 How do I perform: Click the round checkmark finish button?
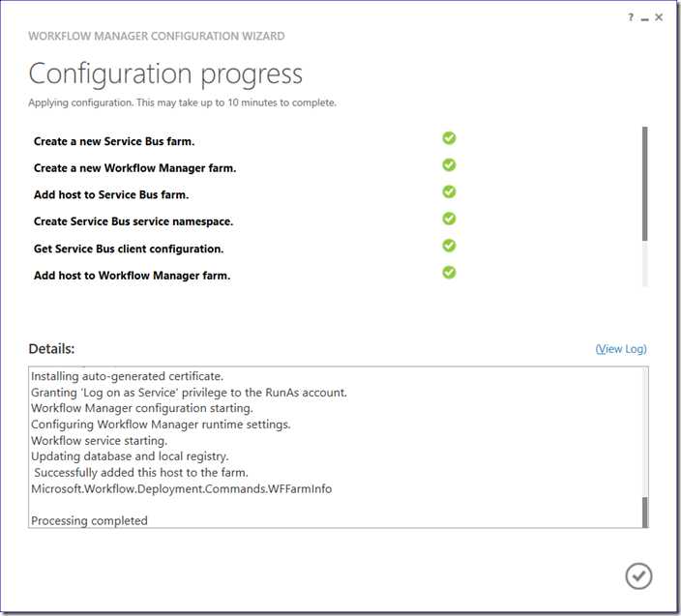pos(638,576)
